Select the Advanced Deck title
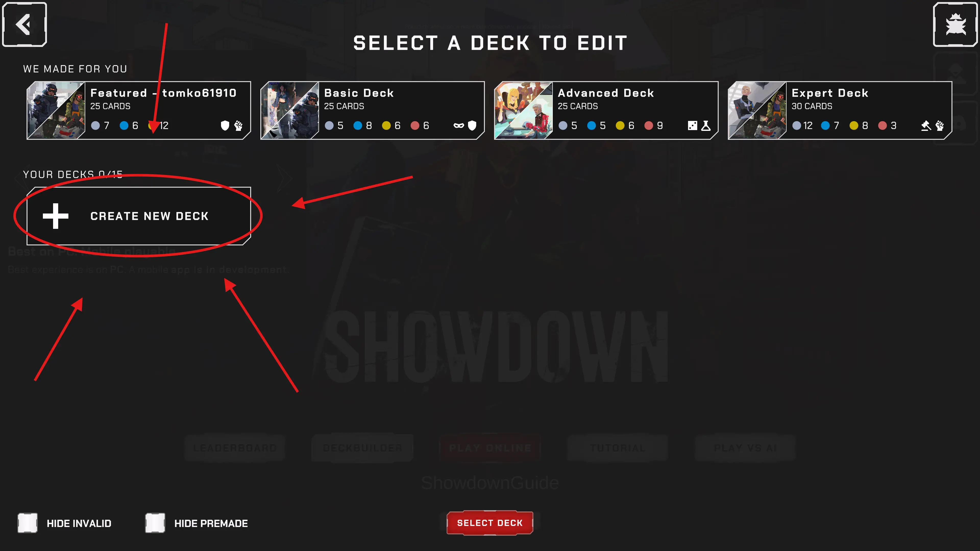 tap(606, 93)
